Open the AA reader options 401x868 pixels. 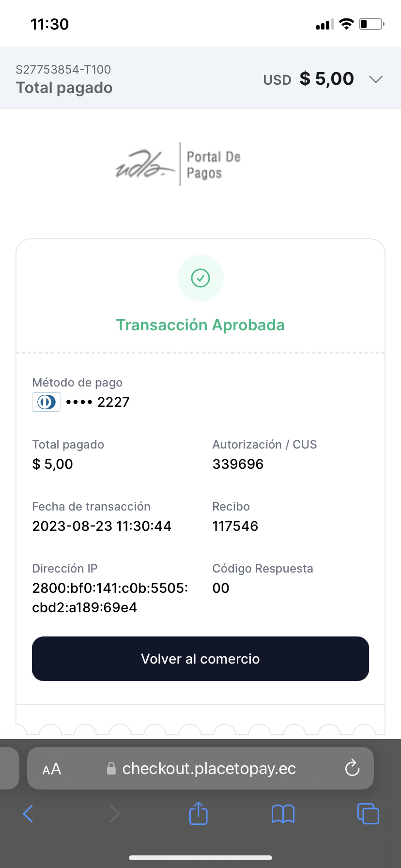[52, 769]
